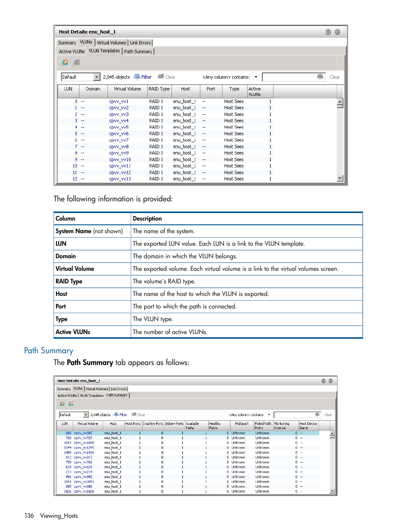Viewport: 399px width, 532px height.
Task: Open Link Errors tab in bottom panel
Action: point(118,389)
